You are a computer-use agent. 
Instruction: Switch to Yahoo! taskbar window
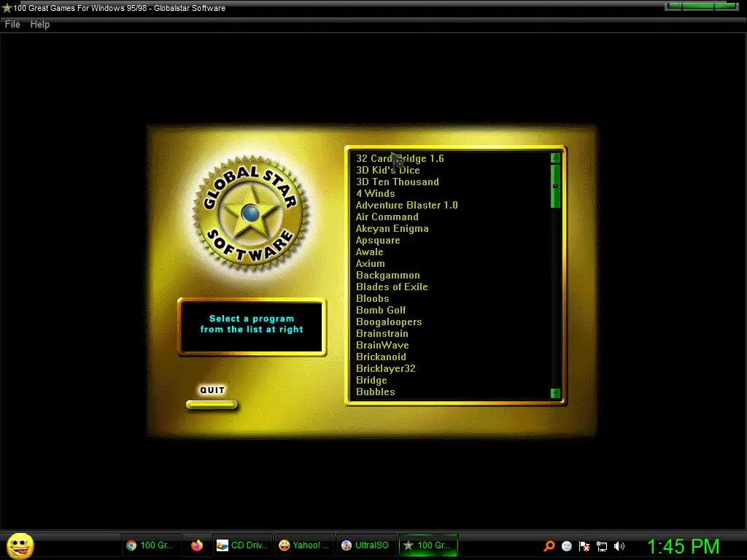coord(304,545)
